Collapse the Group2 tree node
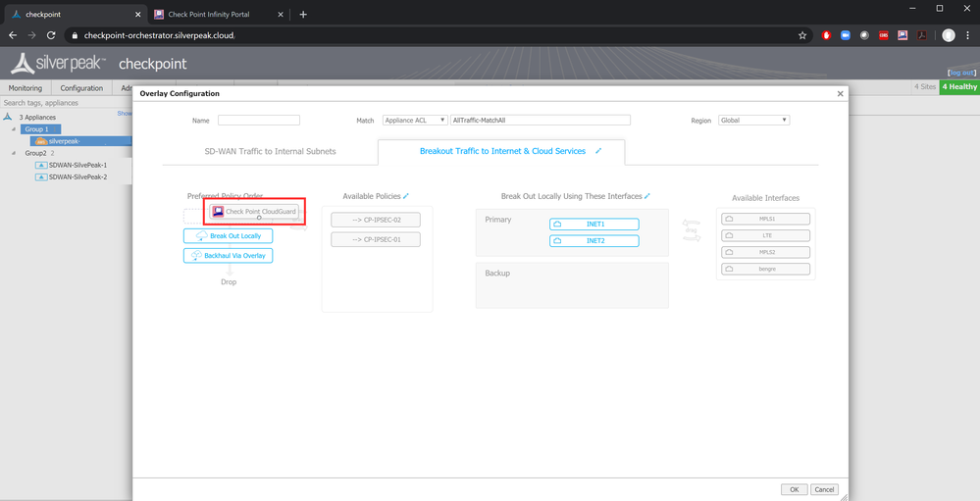This screenshot has width=980, height=501. 17,153
